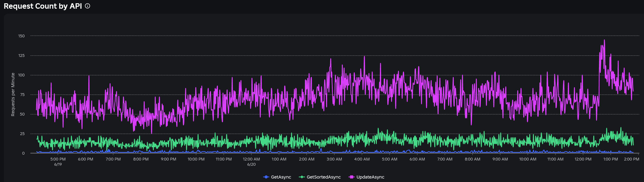Image resolution: width=644 pixels, height=182 pixels.
Task: Click the 50 y-axis tick label
Action: [22, 114]
